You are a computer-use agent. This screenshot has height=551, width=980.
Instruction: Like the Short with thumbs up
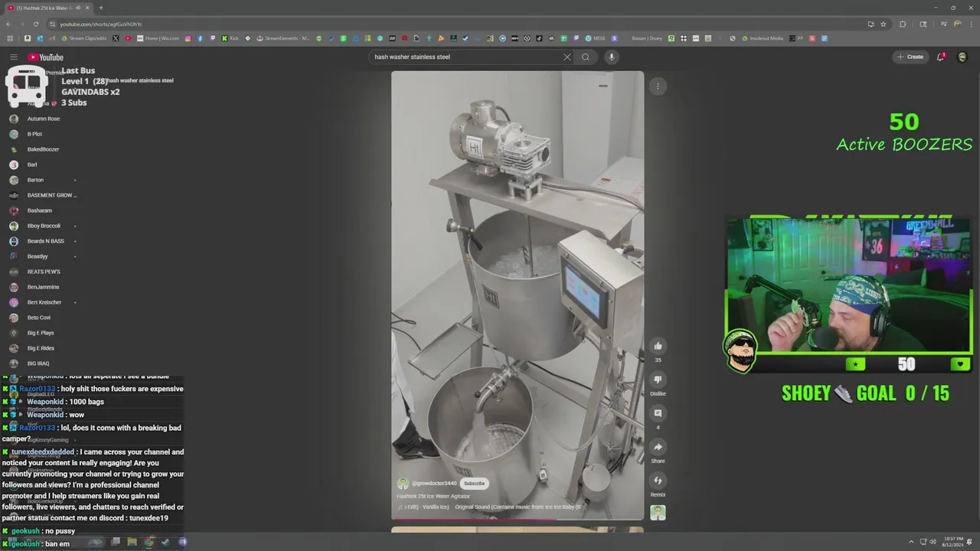click(658, 346)
